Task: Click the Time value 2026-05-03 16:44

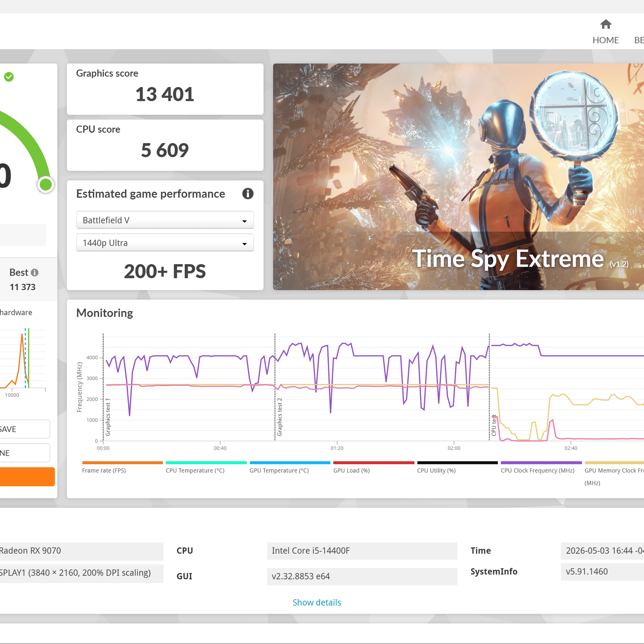Action: [x=602, y=551]
